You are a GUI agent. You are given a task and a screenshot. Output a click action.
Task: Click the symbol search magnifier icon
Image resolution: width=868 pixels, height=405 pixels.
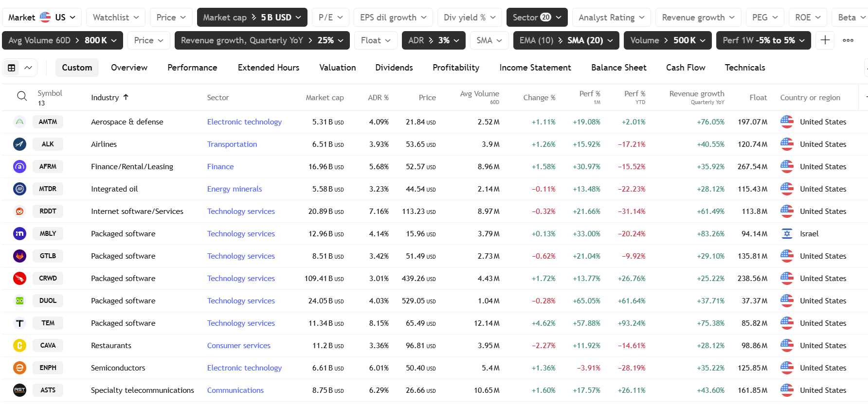tap(22, 96)
